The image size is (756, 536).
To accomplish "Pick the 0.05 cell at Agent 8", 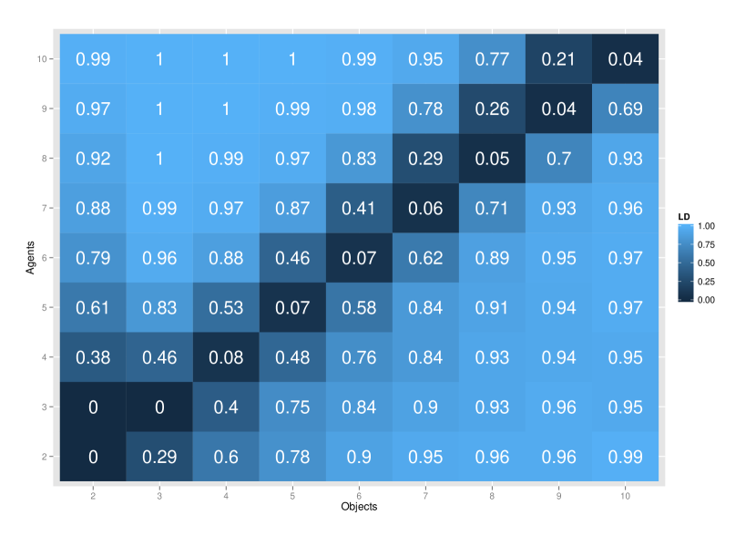I will point(492,159).
